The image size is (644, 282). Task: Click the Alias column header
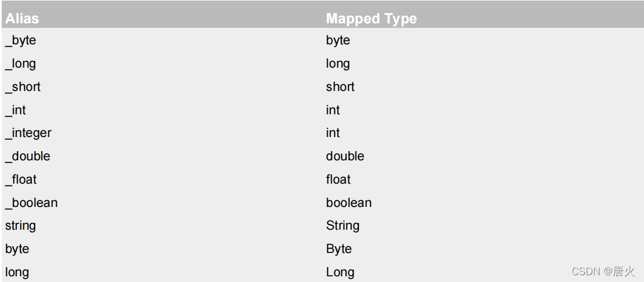pyautogui.click(x=22, y=18)
